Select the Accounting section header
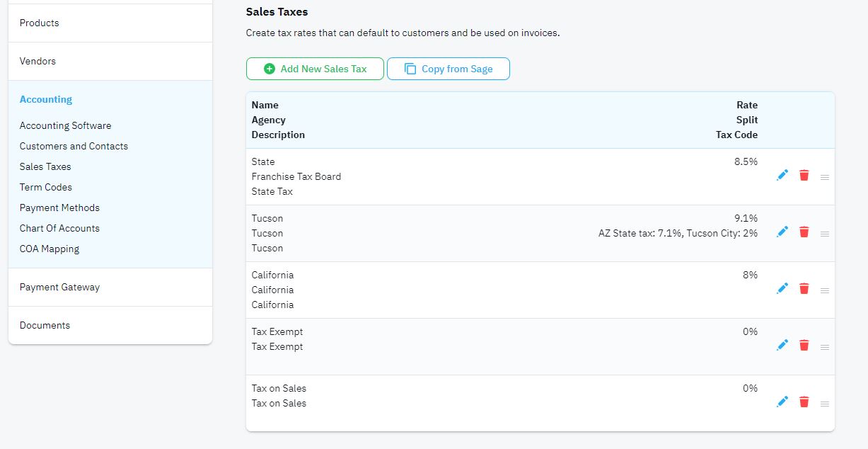 click(46, 99)
